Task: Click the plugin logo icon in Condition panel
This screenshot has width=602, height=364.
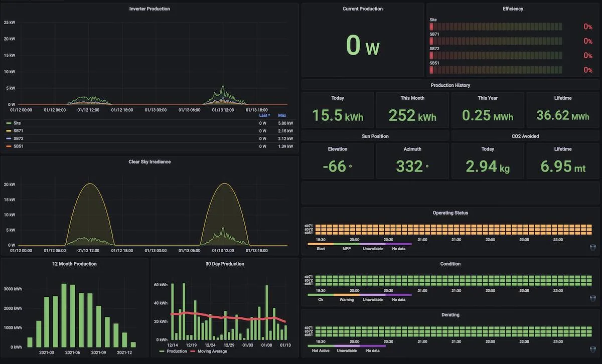Action: (x=594, y=298)
